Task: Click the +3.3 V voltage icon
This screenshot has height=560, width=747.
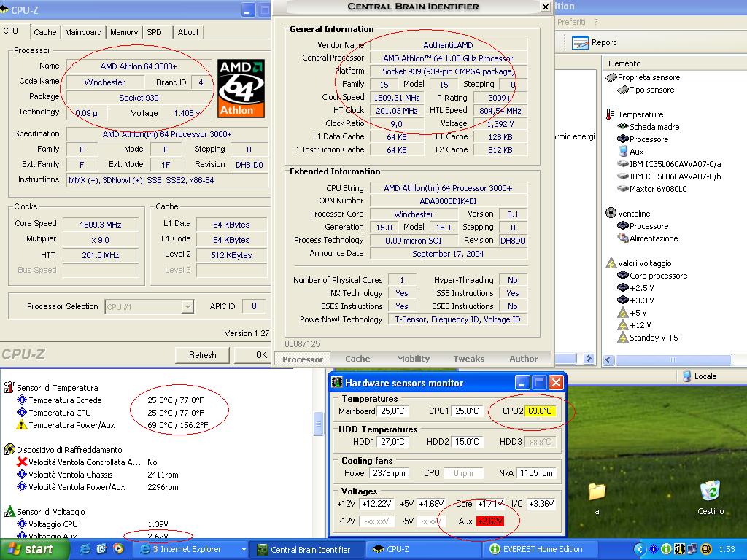Action: [623, 300]
